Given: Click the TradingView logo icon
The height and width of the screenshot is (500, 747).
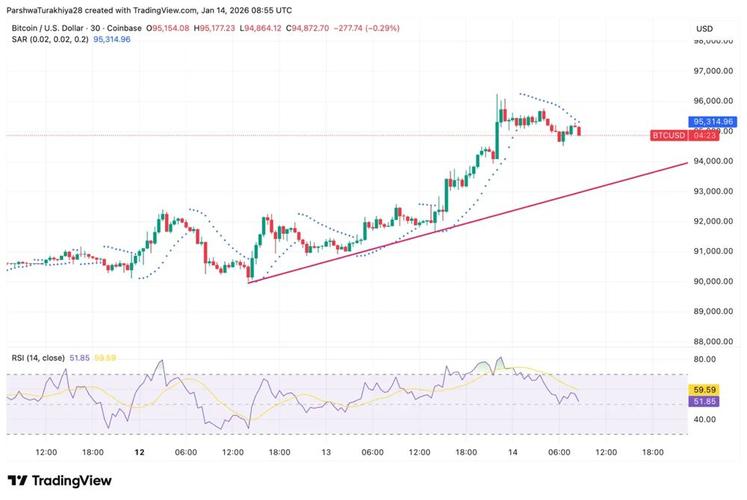Looking at the screenshot, I should [17, 480].
